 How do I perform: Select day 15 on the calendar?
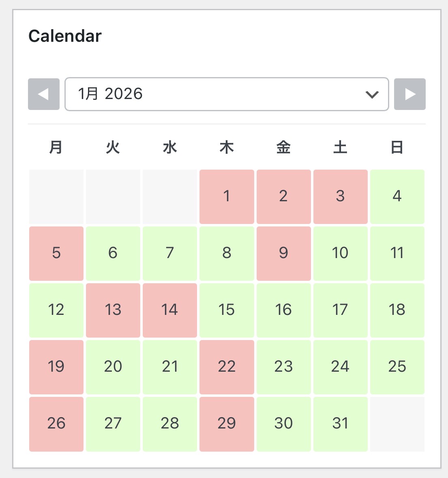click(227, 310)
